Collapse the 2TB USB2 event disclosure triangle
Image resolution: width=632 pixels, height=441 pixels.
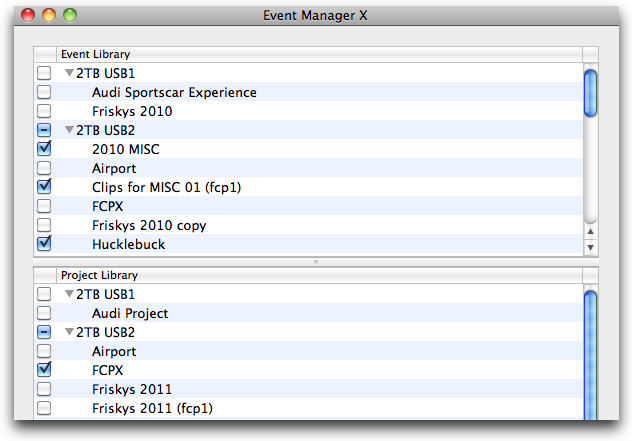pos(69,130)
